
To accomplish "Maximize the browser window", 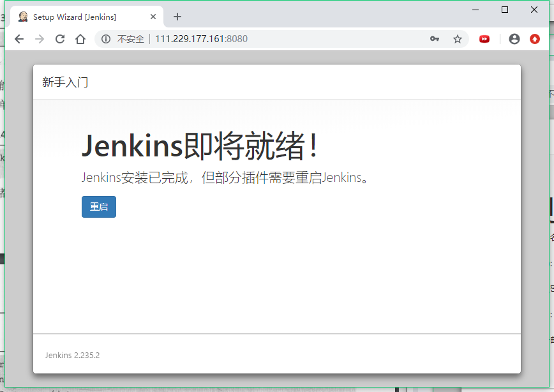I will (x=505, y=10).
